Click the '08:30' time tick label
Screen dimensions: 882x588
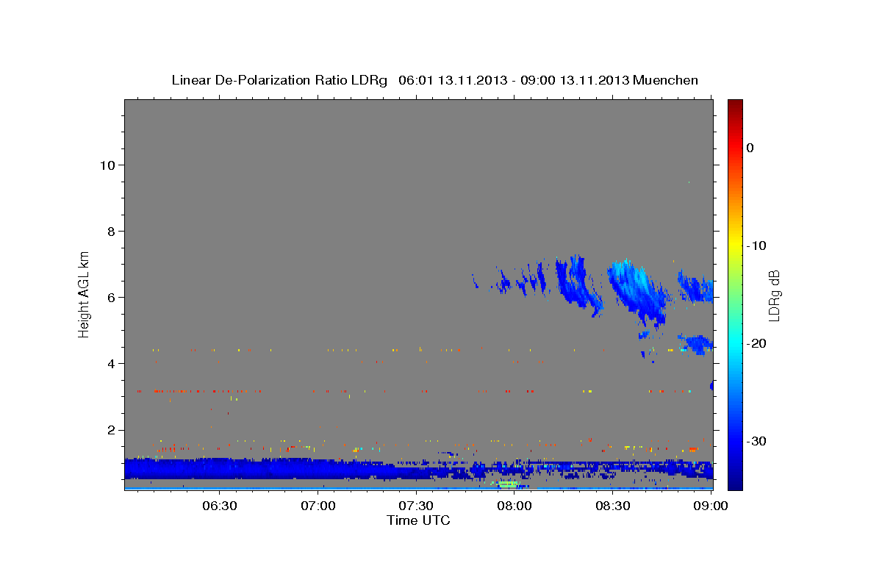point(613,506)
